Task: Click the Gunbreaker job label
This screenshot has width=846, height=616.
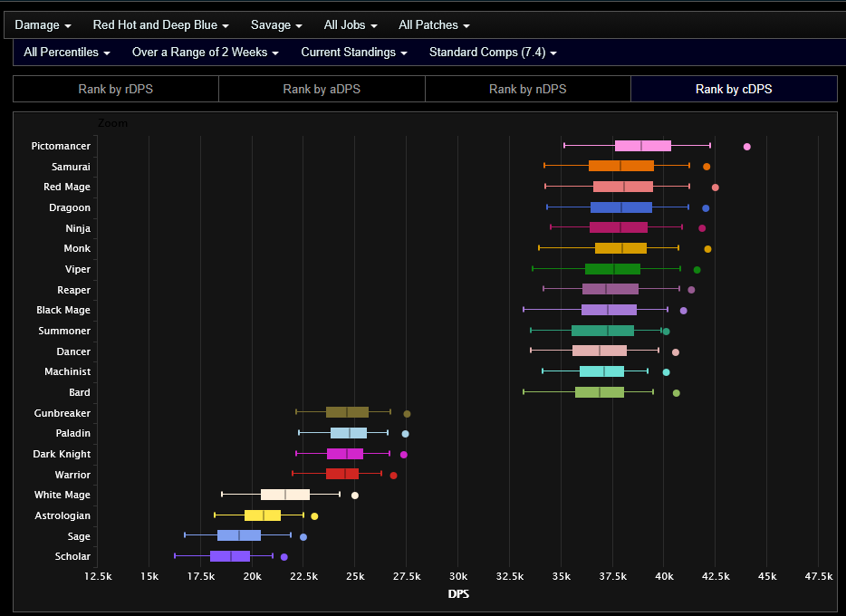Action: (x=62, y=413)
